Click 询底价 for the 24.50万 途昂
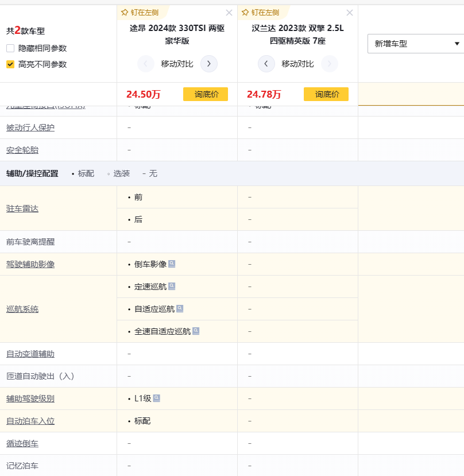The width and height of the screenshot is (464, 476). (206, 94)
